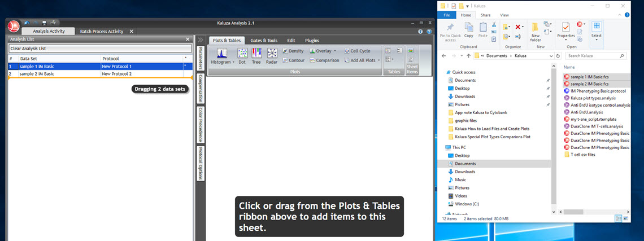
Task: Open the Kaluza application menu orb
Action: pos(14,27)
